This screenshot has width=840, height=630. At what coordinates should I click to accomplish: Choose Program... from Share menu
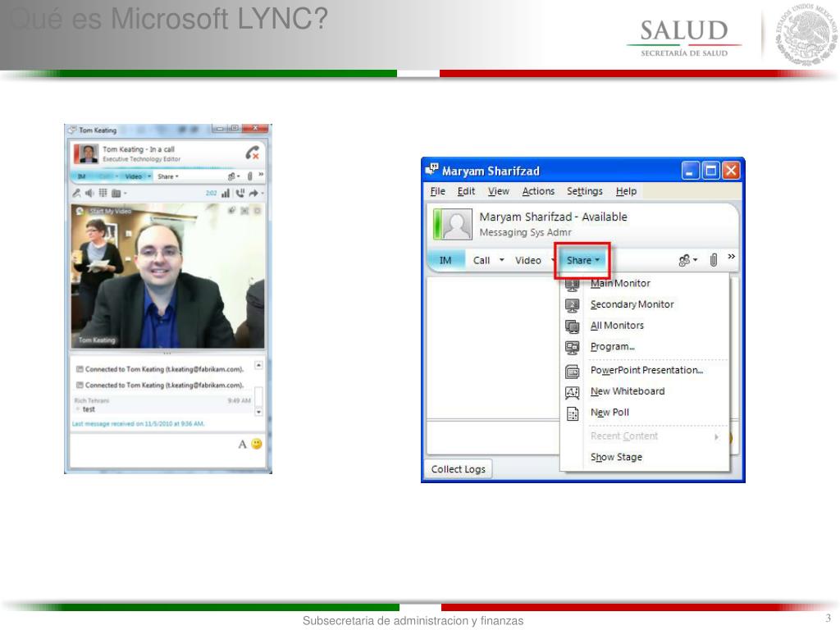click(x=645, y=347)
